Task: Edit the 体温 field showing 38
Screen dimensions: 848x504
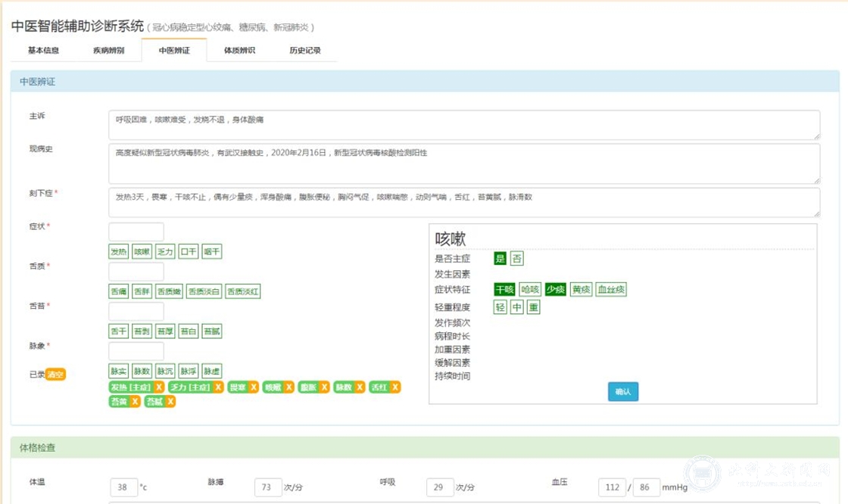Action: [x=124, y=487]
